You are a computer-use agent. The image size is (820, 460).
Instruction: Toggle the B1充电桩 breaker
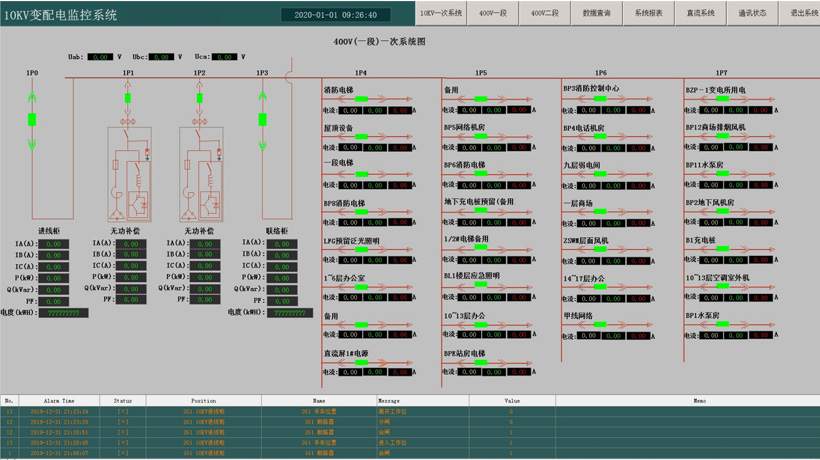722,250
